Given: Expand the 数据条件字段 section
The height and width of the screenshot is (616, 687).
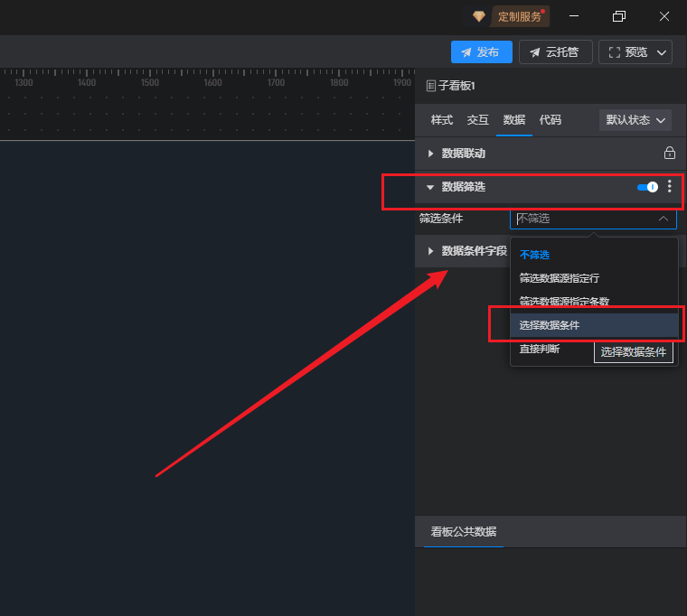Looking at the screenshot, I should (431, 251).
